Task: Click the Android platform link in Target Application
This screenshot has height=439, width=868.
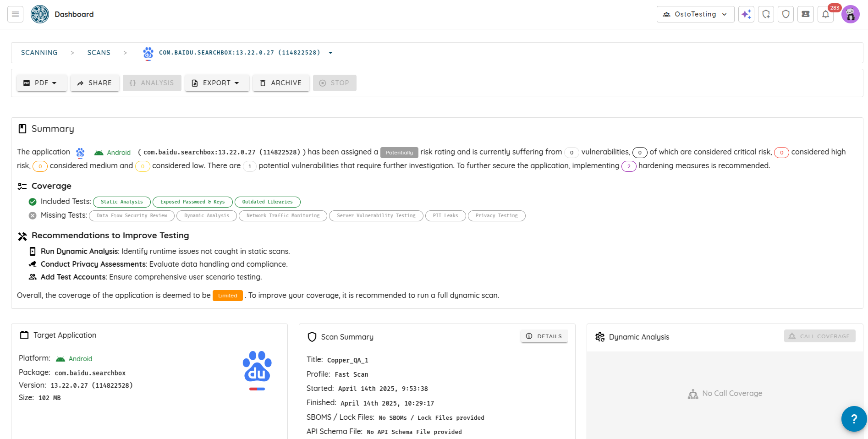Action: pos(74,359)
